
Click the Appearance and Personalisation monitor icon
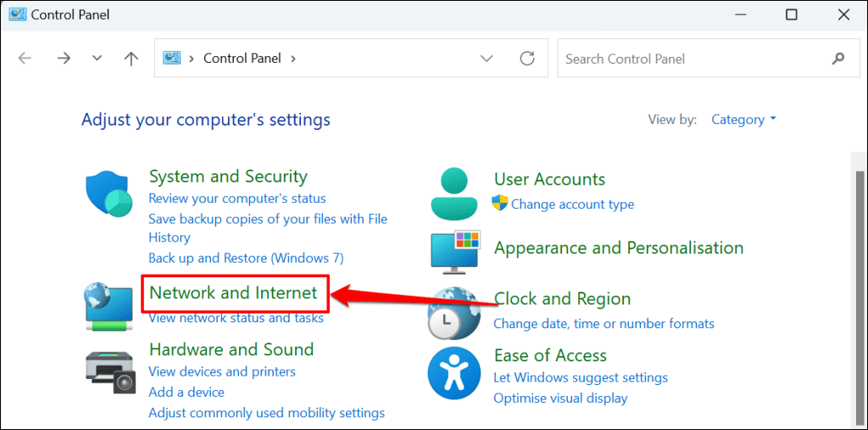456,253
